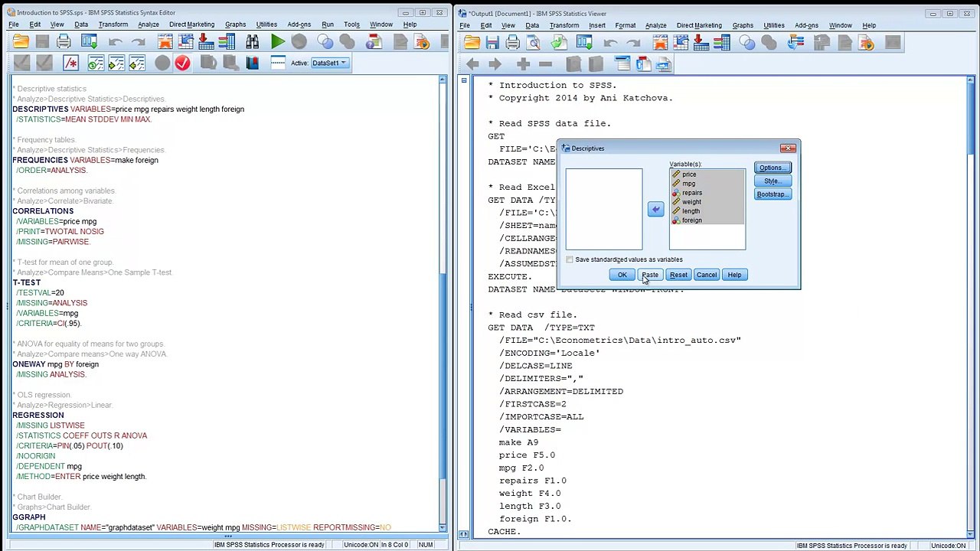Screen dimensions: 980x551
Task: Click Viewer output vertical scrollbar
Action: [x=970, y=306]
